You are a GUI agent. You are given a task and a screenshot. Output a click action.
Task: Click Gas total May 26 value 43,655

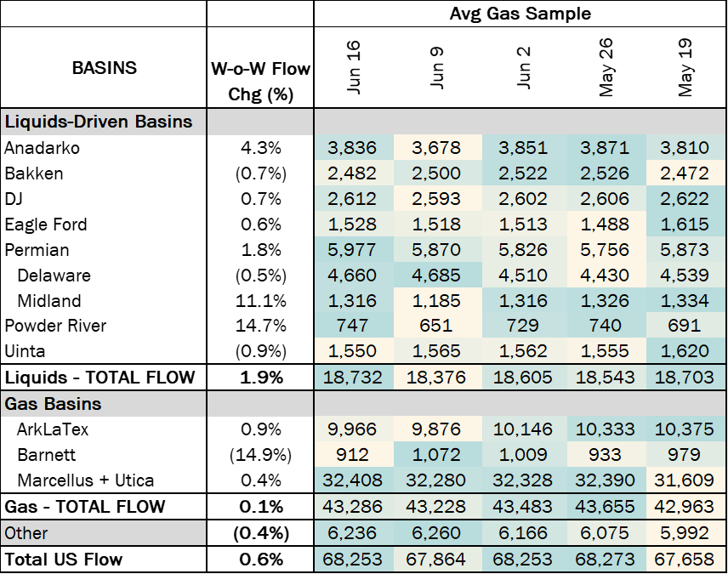tap(605, 506)
